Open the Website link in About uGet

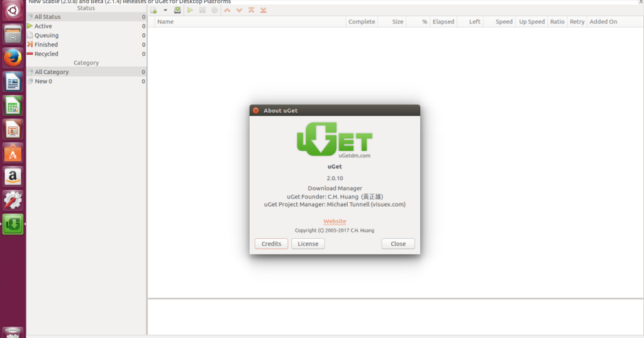point(335,221)
